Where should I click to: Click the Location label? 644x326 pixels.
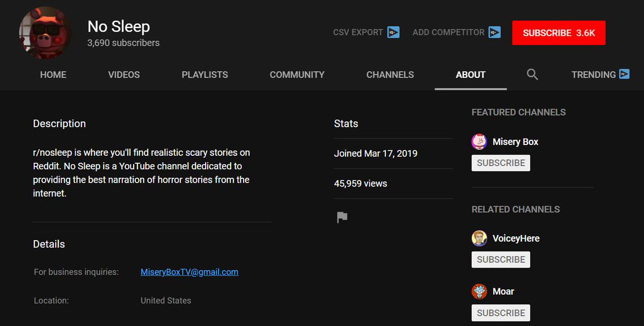[x=52, y=301]
